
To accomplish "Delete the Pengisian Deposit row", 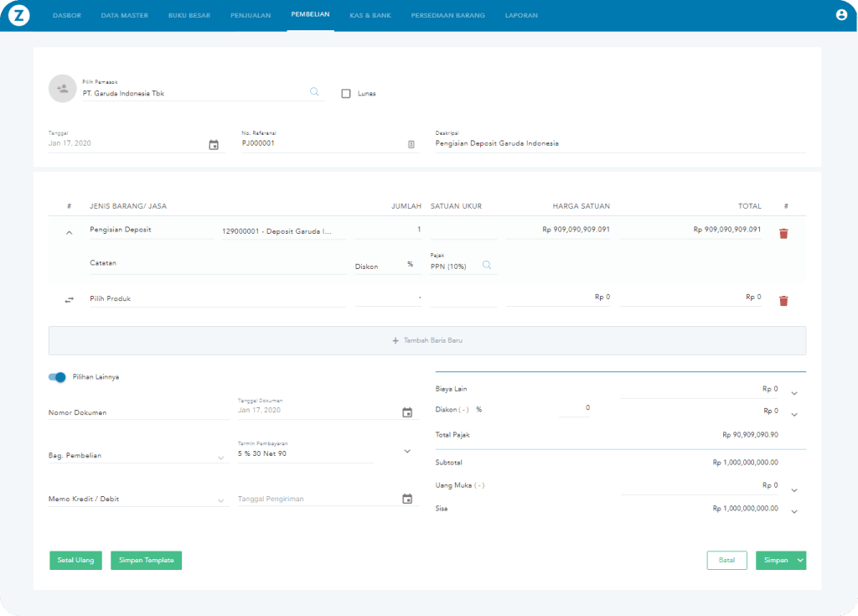I will click(x=783, y=234).
